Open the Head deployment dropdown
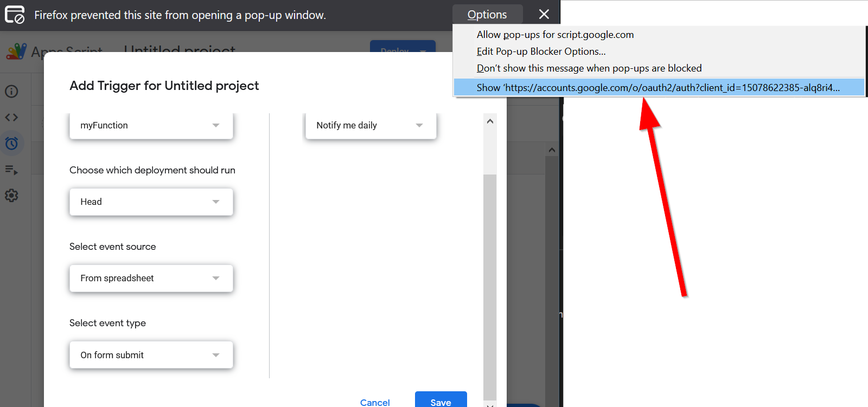This screenshot has height=407, width=868. tap(151, 202)
